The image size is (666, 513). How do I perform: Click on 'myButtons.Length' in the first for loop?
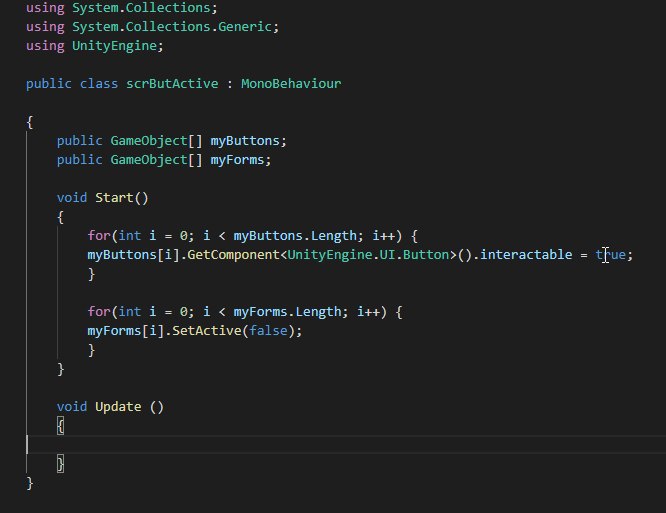click(x=295, y=236)
